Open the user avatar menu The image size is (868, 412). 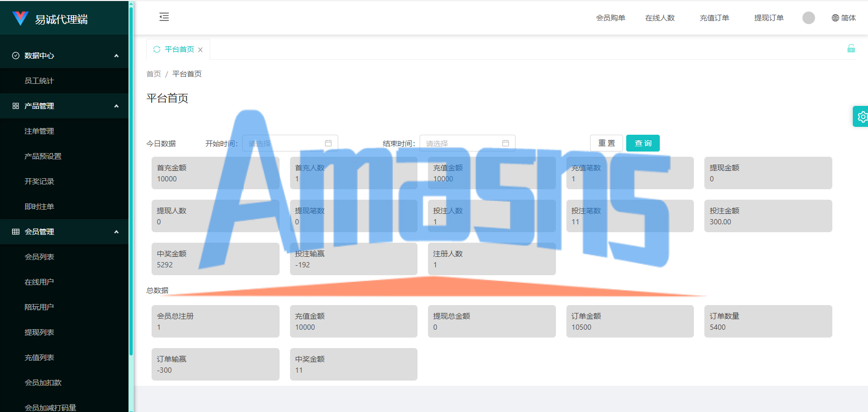[809, 18]
